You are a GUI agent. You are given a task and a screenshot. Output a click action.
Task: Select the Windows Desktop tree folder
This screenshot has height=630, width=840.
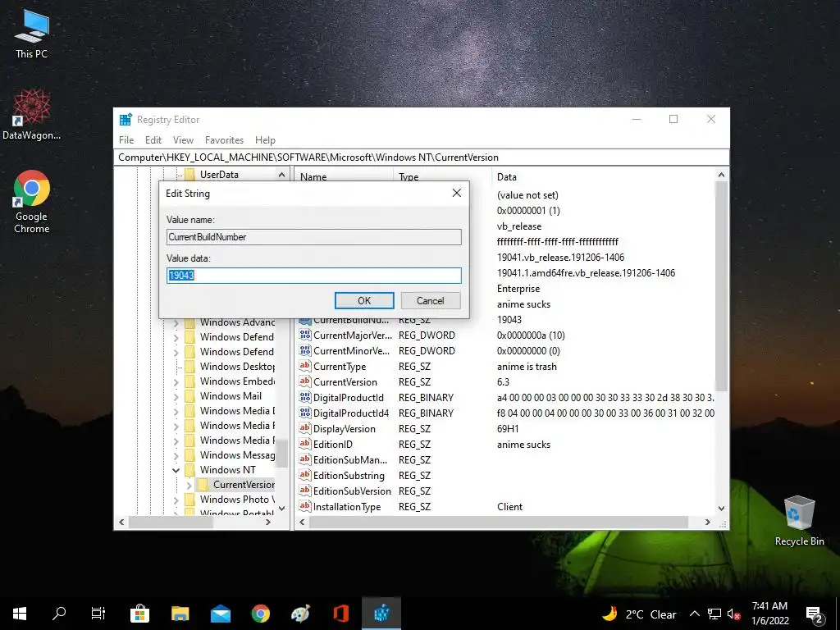click(237, 367)
